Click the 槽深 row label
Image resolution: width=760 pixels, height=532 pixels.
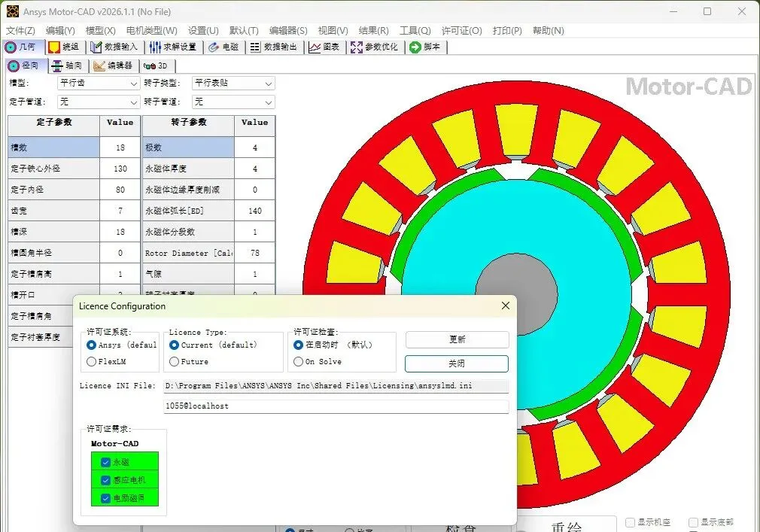53,232
